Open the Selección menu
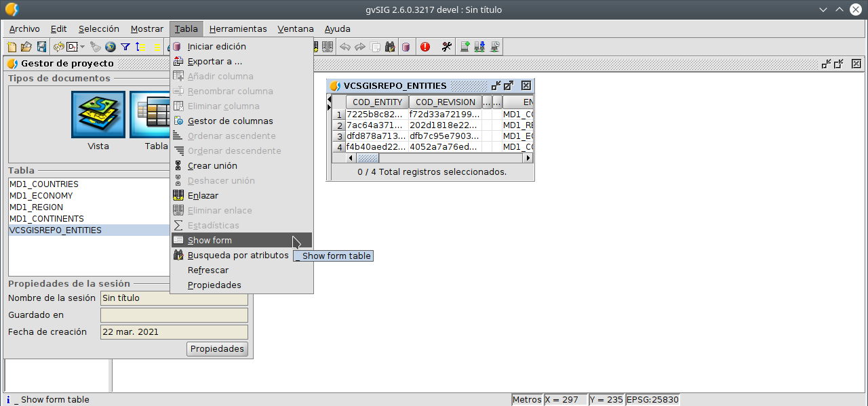 [x=99, y=29]
